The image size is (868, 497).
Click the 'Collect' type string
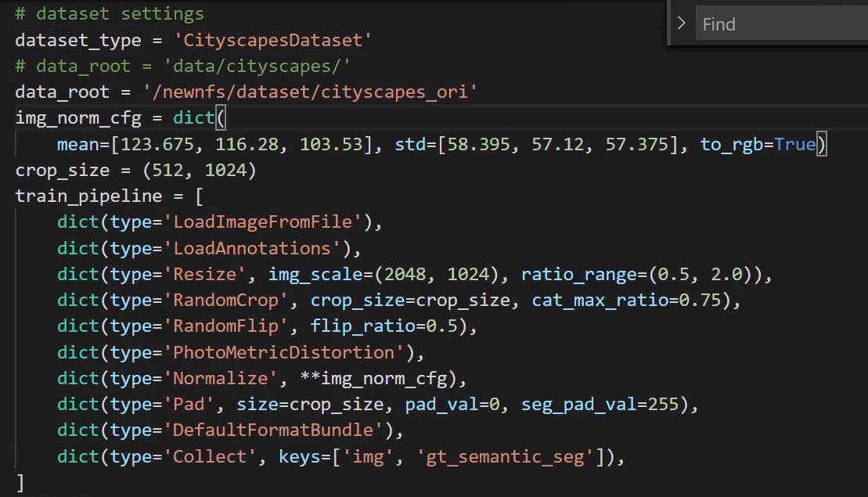click(x=210, y=456)
